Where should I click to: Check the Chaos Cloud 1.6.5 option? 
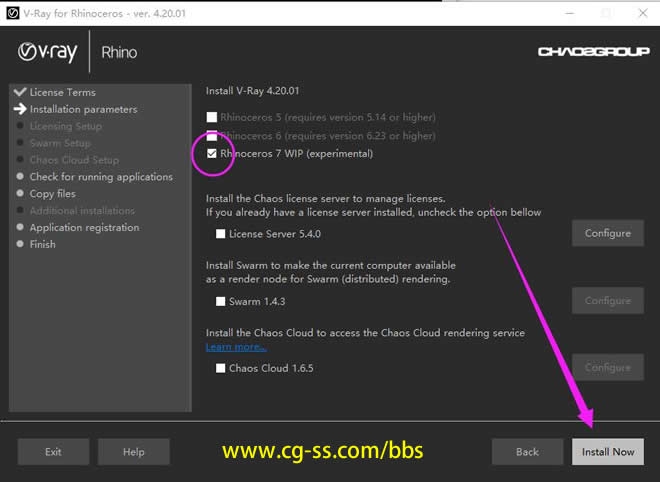coord(220,368)
